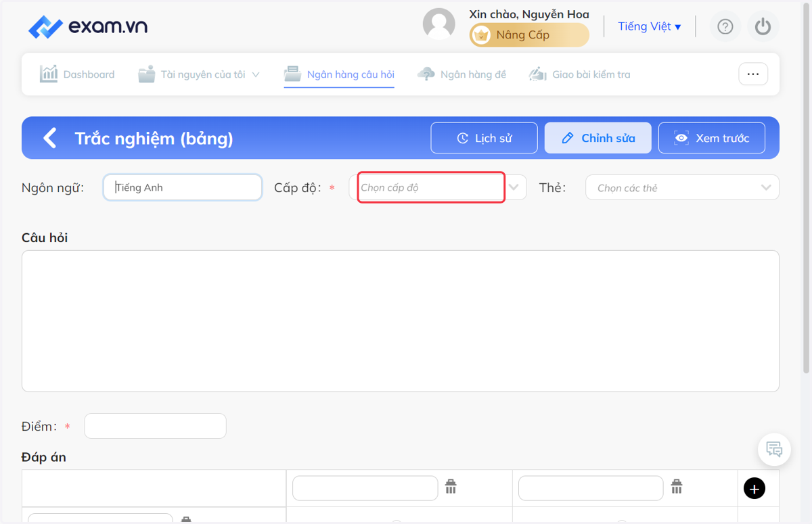Click the Xem trước preview button

pos(712,138)
